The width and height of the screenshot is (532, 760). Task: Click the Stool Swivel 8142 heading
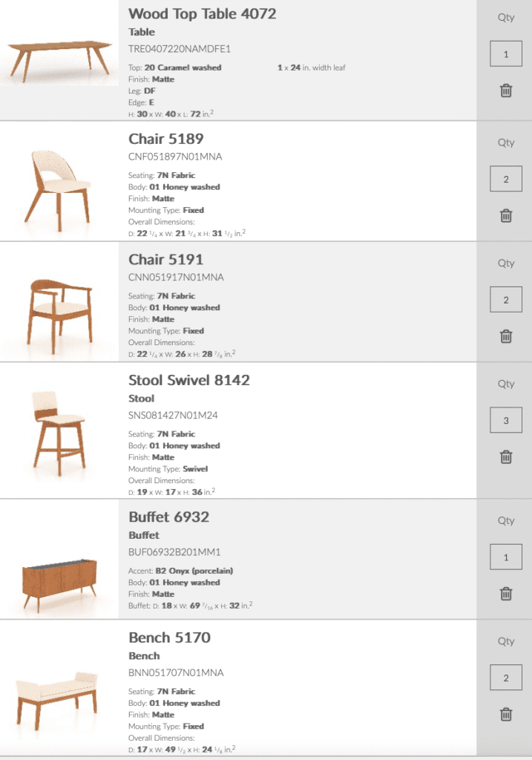click(188, 380)
